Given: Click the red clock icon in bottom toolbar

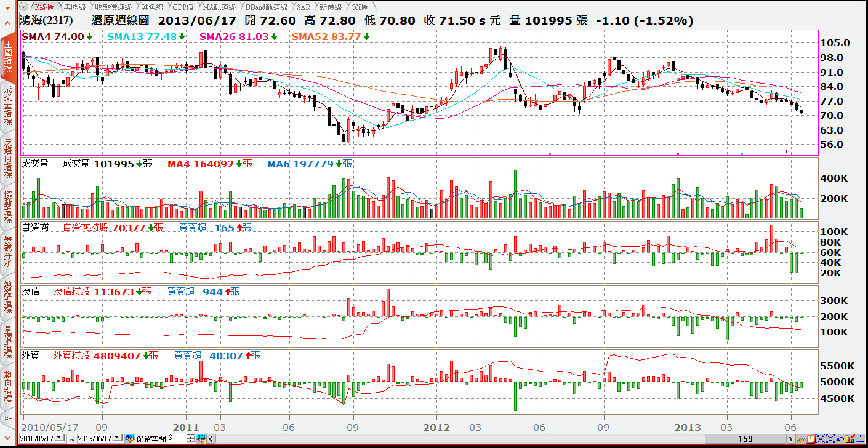Looking at the screenshot, I should pyautogui.click(x=811, y=439).
